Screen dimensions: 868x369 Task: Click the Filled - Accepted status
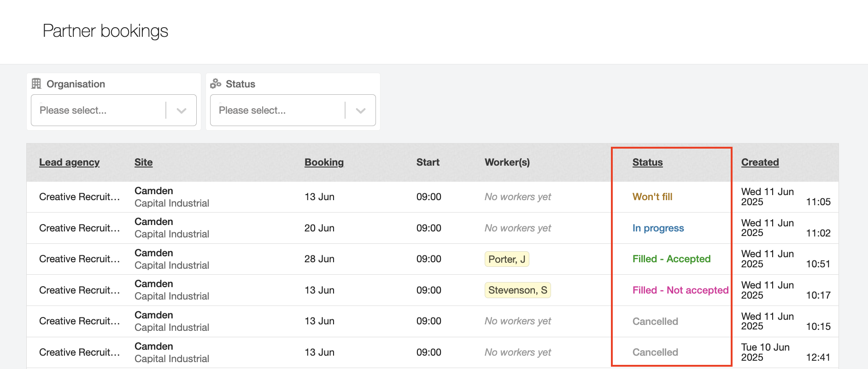671,259
